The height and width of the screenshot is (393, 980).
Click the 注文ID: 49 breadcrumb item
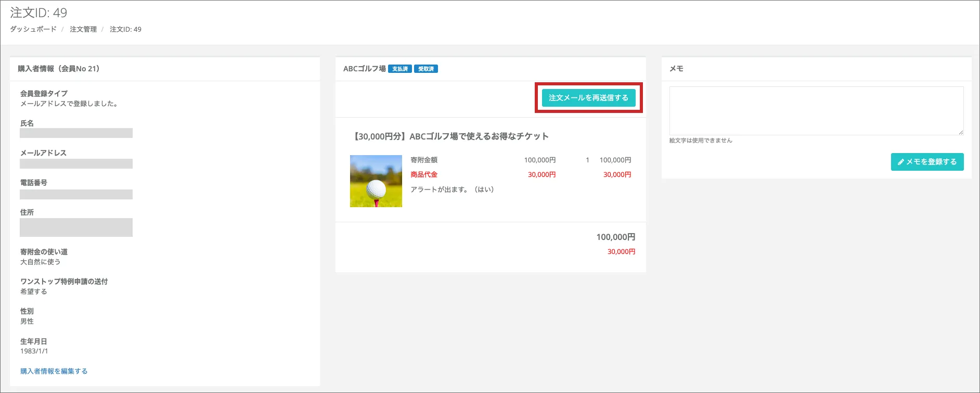125,29
